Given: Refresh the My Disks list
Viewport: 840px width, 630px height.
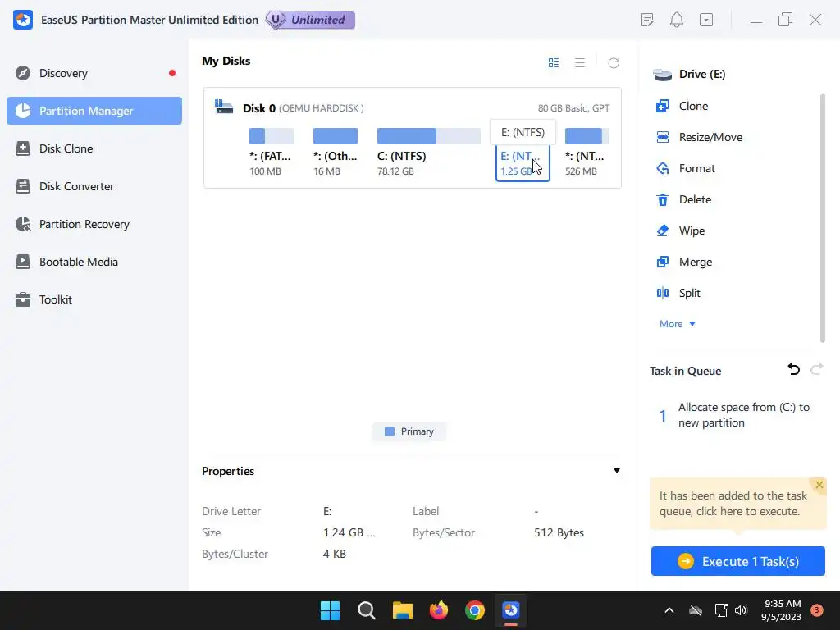Looking at the screenshot, I should tap(614, 62).
